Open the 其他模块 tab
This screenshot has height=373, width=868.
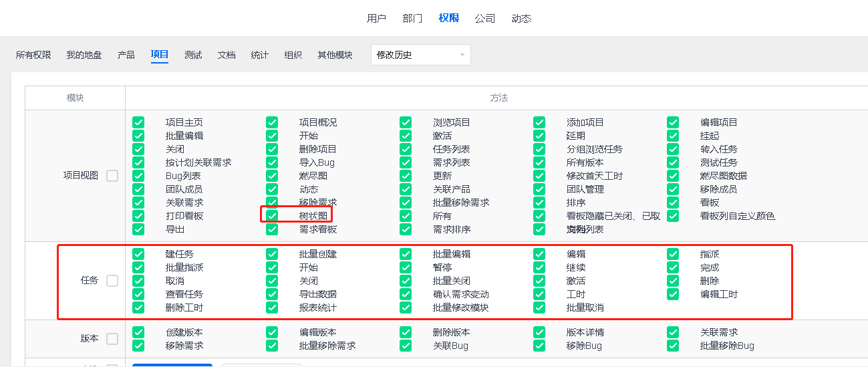(335, 55)
